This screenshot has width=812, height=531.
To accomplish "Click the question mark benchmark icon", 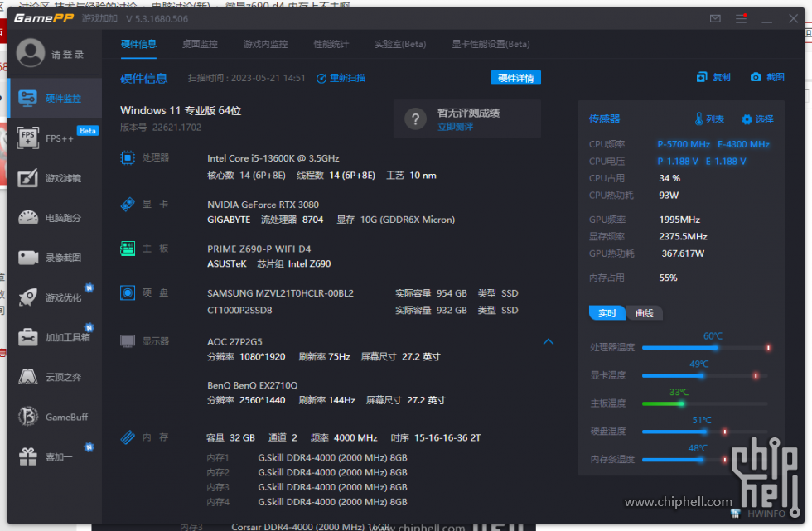I will click(415, 119).
